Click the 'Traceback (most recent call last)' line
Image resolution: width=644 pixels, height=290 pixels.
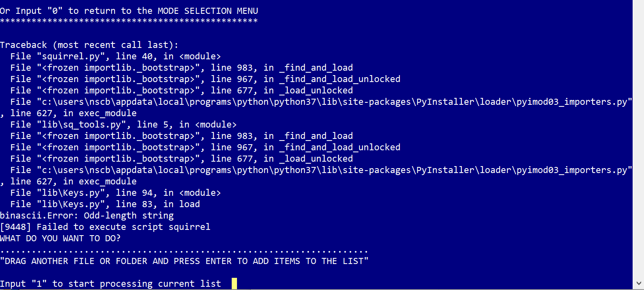(89, 45)
